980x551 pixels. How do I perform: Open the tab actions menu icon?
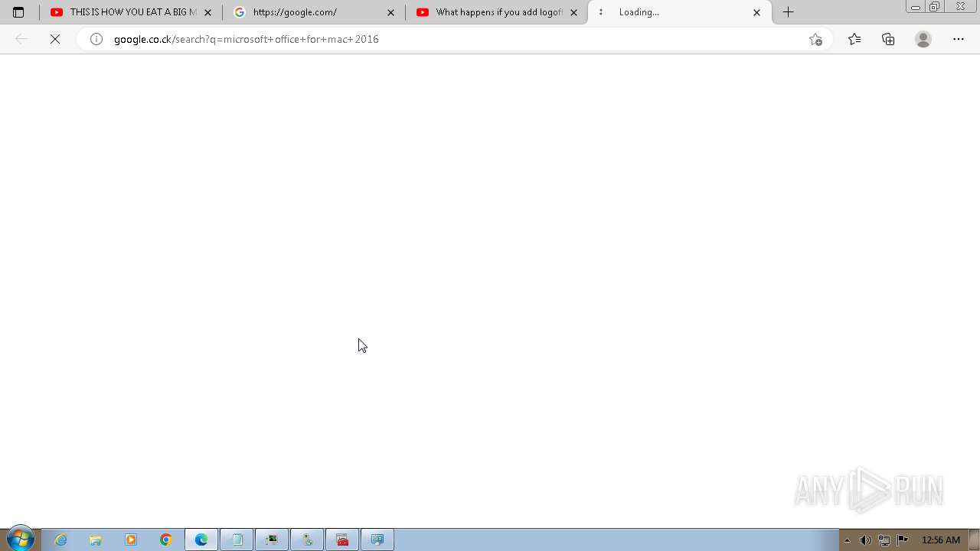click(18, 12)
